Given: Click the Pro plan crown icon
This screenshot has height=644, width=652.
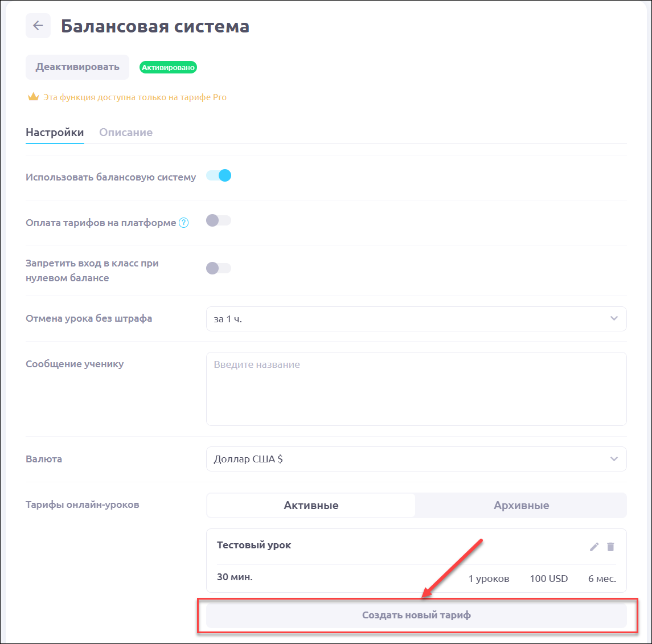Looking at the screenshot, I should point(33,97).
